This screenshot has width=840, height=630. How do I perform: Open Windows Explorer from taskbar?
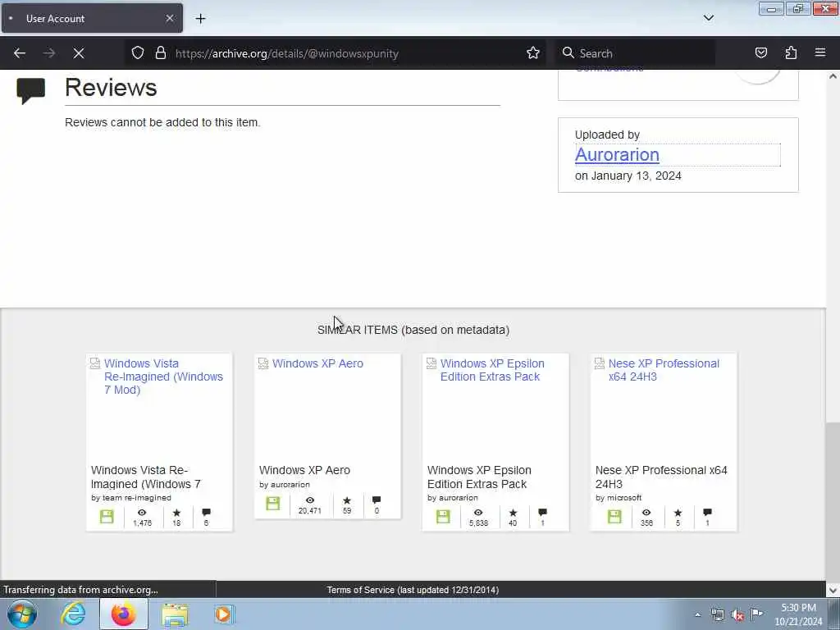(x=175, y=614)
